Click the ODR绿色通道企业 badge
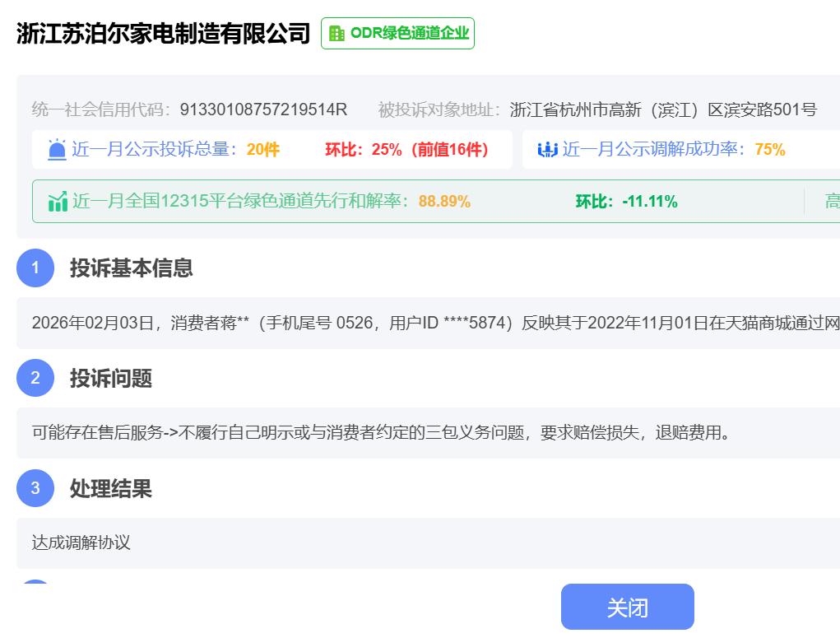The image size is (840, 638). [x=397, y=34]
